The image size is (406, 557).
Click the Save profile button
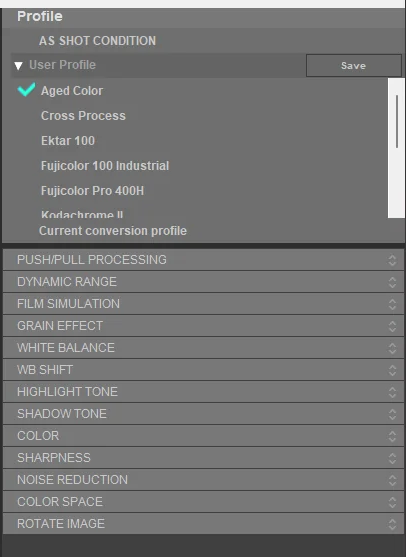click(x=354, y=65)
